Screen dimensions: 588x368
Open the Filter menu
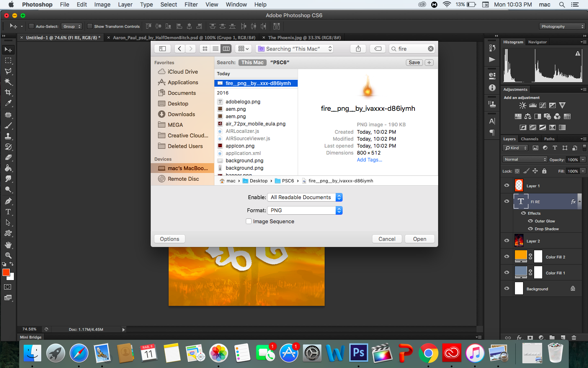click(x=191, y=4)
